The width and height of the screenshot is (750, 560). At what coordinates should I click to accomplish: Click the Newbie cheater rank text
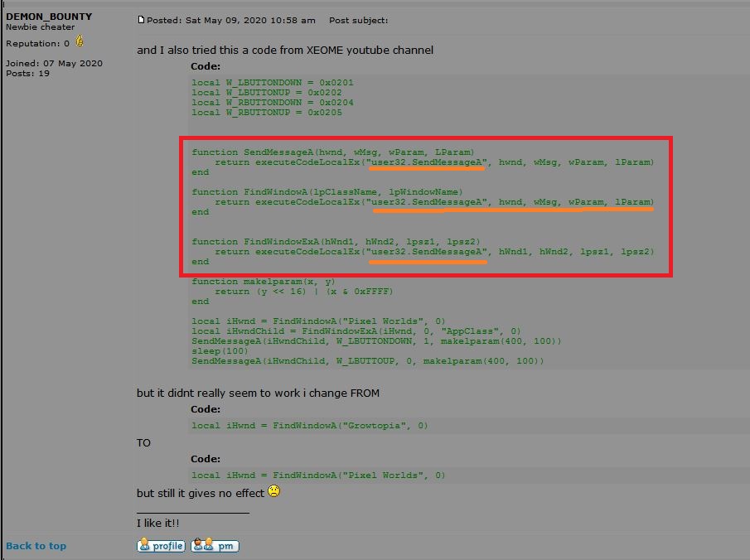[40, 27]
